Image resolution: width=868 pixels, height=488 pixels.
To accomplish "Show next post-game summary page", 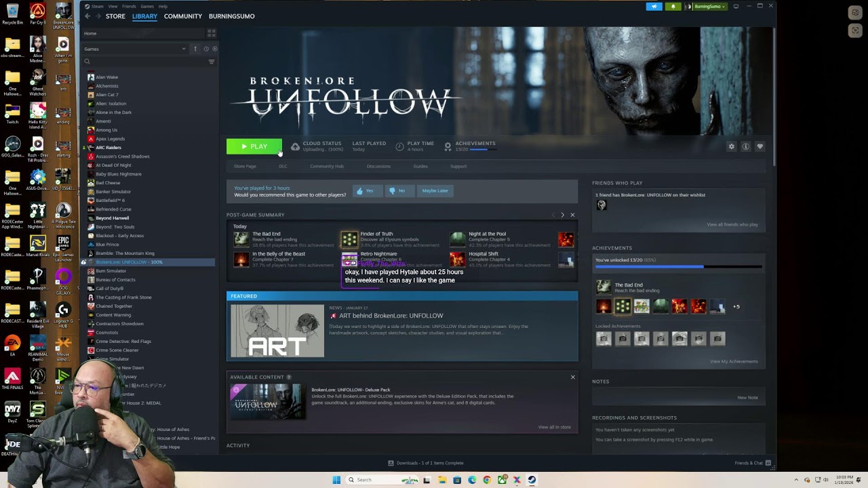I will pos(562,215).
